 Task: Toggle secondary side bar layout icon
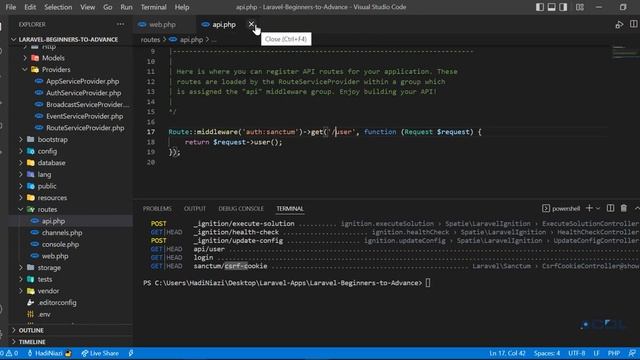coord(563,7)
